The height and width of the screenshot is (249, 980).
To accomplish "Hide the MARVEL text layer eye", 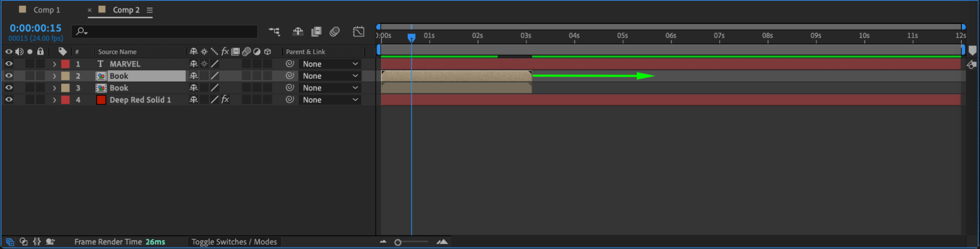I will click(x=9, y=64).
